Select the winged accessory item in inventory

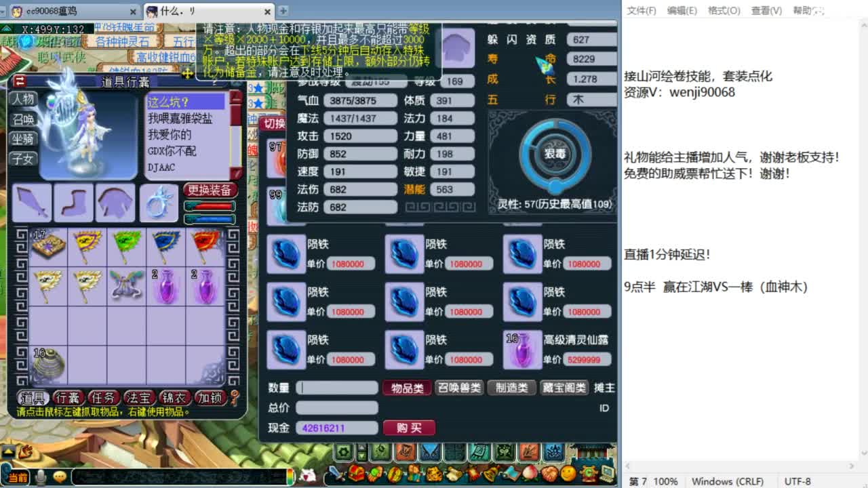(x=127, y=285)
